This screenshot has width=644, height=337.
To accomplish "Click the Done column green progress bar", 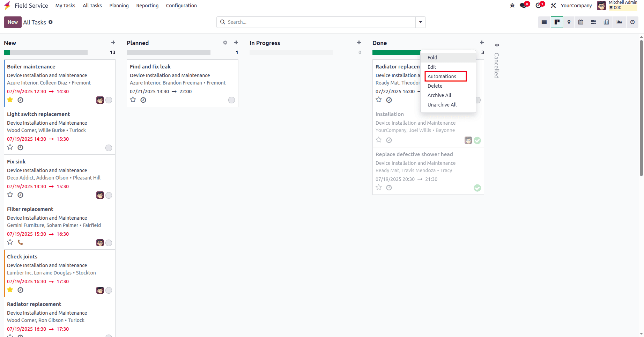I will click(x=396, y=52).
